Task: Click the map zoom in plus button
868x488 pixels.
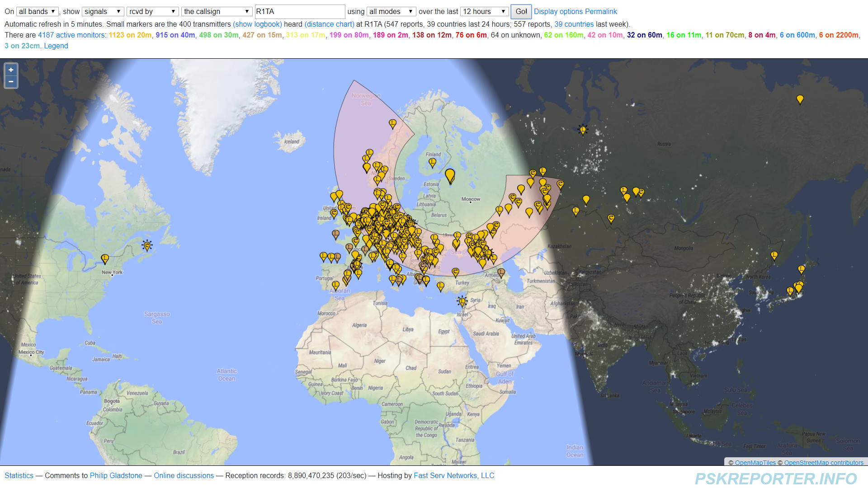Action: (x=11, y=70)
